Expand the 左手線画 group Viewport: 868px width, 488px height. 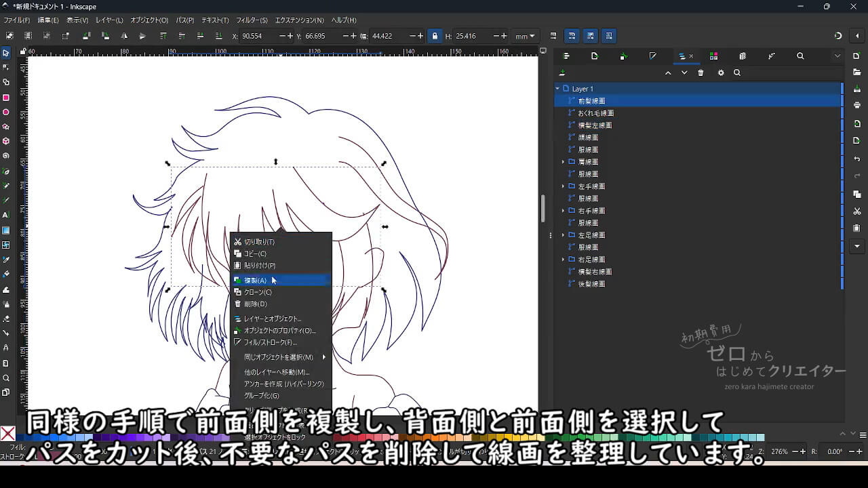pos(563,186)
